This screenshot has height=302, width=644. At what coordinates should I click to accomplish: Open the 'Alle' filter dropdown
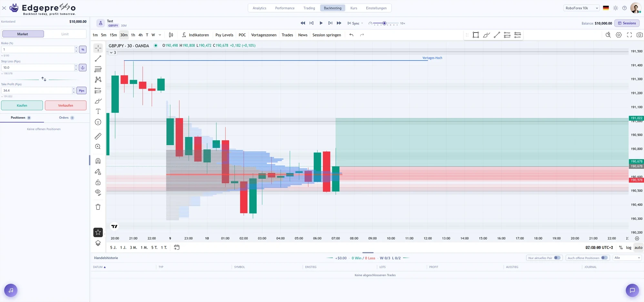(x=627, y=258)
